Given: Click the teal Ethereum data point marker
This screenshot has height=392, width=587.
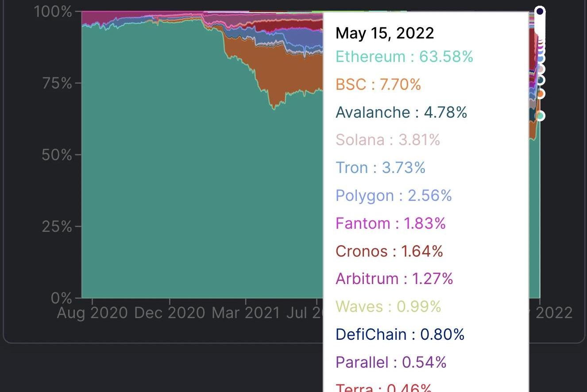Looking at the screenshot, I should pos(540,116).
